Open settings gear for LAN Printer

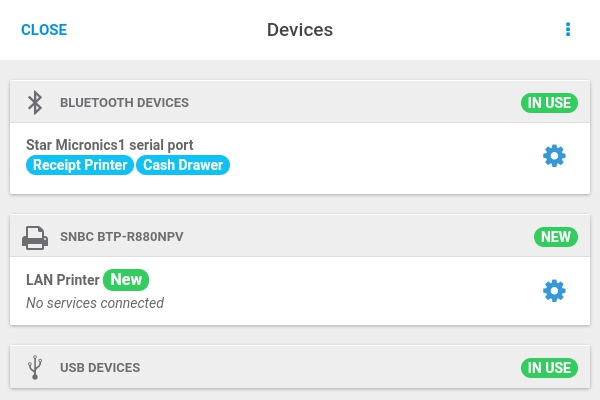click(554, 291)
